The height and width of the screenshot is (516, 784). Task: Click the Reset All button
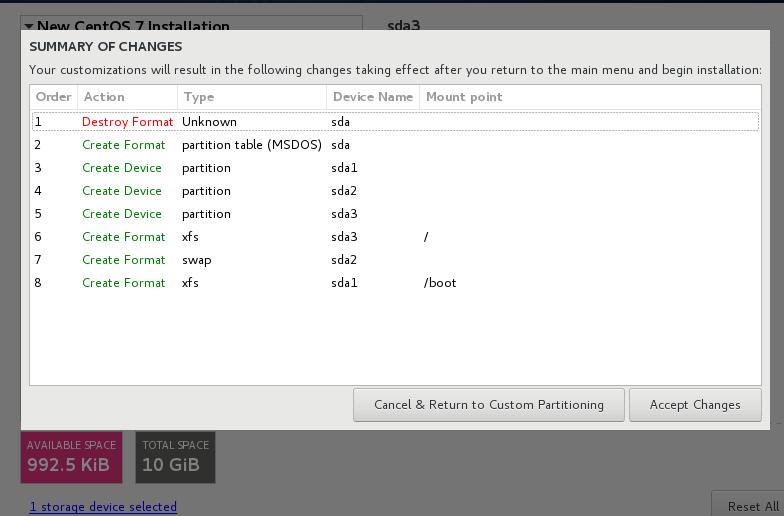pyautogui.click(x=752, y=506)
